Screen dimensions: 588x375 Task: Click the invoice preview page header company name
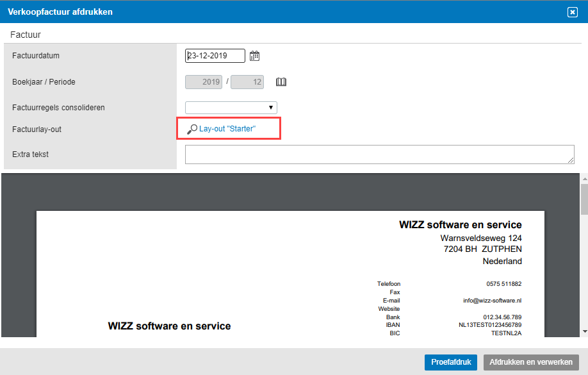(460, 225)
